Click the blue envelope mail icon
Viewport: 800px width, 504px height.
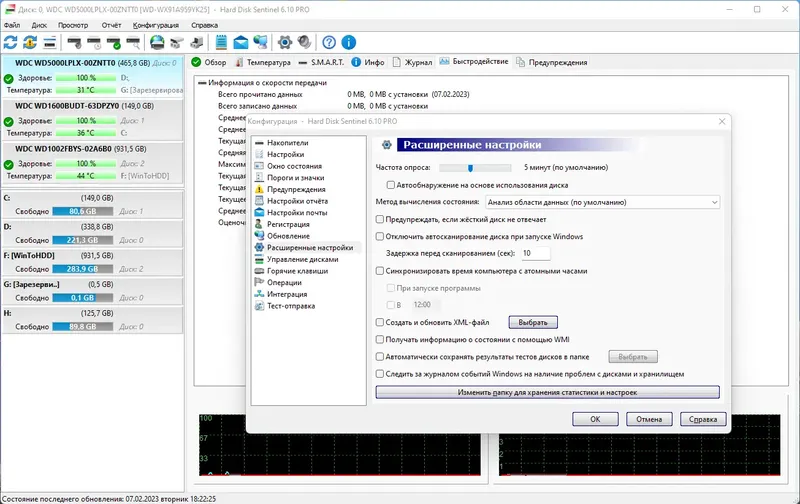pyautogui.click(x=240, y=42)
